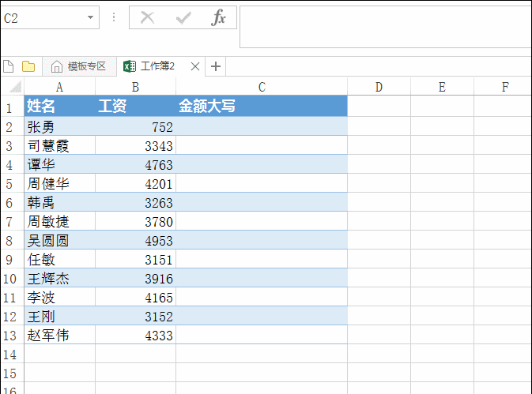Viewport: 532px width, 394px height.
Task: Select column D header
Action: click(379, 87)
